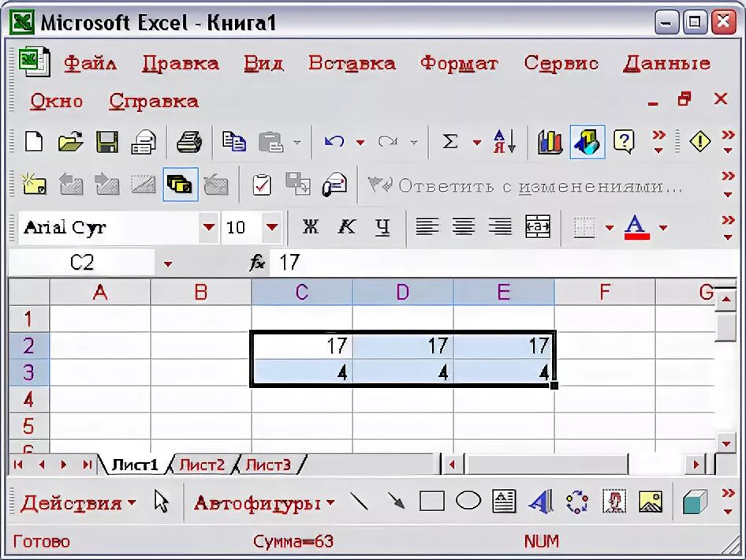
Task: Insert clip art picture
Action: pos(614,501)
